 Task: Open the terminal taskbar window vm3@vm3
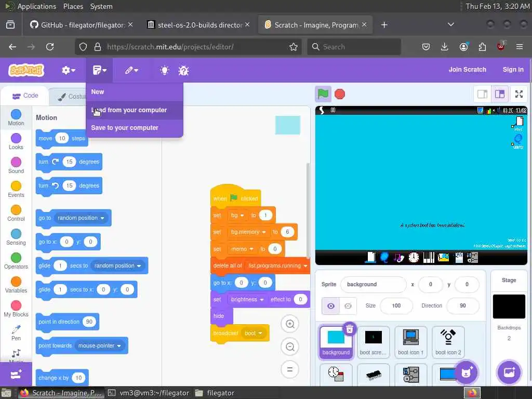pyautogui.click(x=149, y=393)
